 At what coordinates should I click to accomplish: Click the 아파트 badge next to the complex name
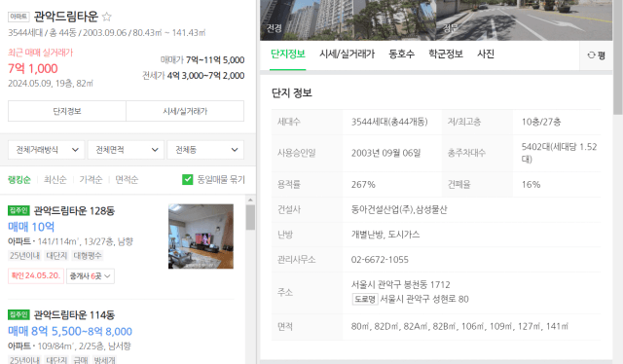tap(18, 17)
